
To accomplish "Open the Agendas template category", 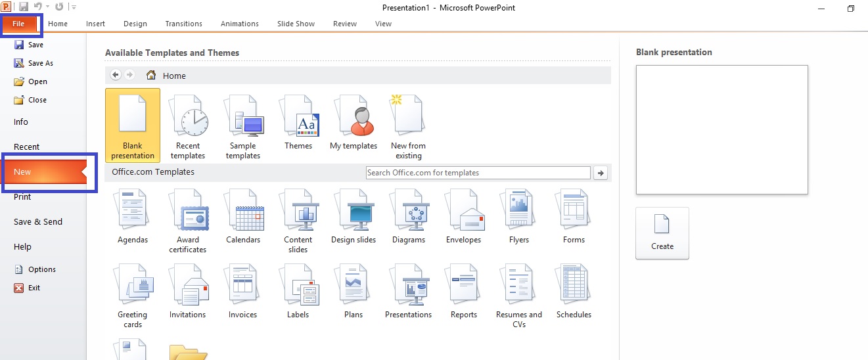I will point(133,217).
